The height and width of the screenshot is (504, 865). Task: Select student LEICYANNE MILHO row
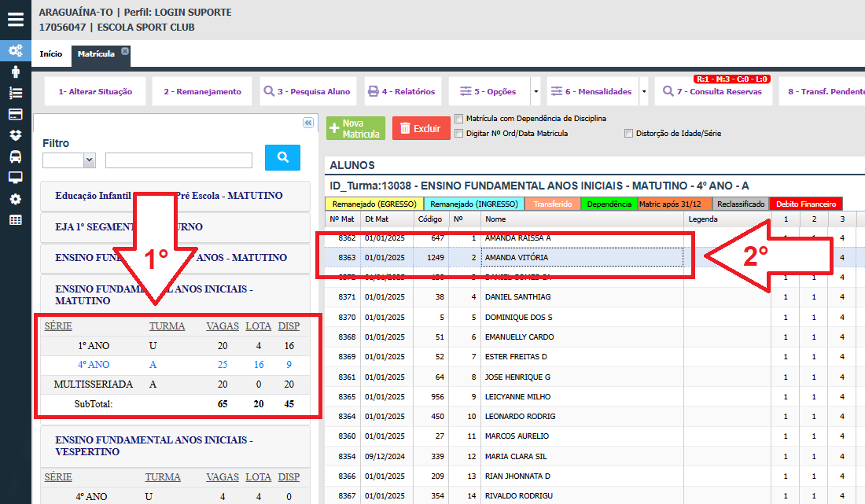point(594,396)
